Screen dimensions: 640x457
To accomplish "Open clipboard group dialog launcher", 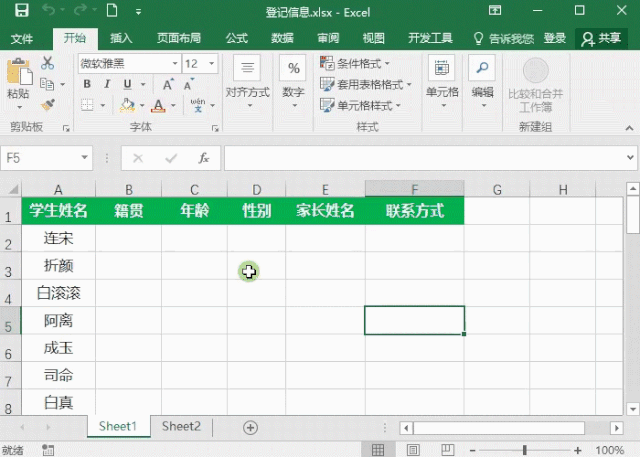I will (x=66, y=129).
